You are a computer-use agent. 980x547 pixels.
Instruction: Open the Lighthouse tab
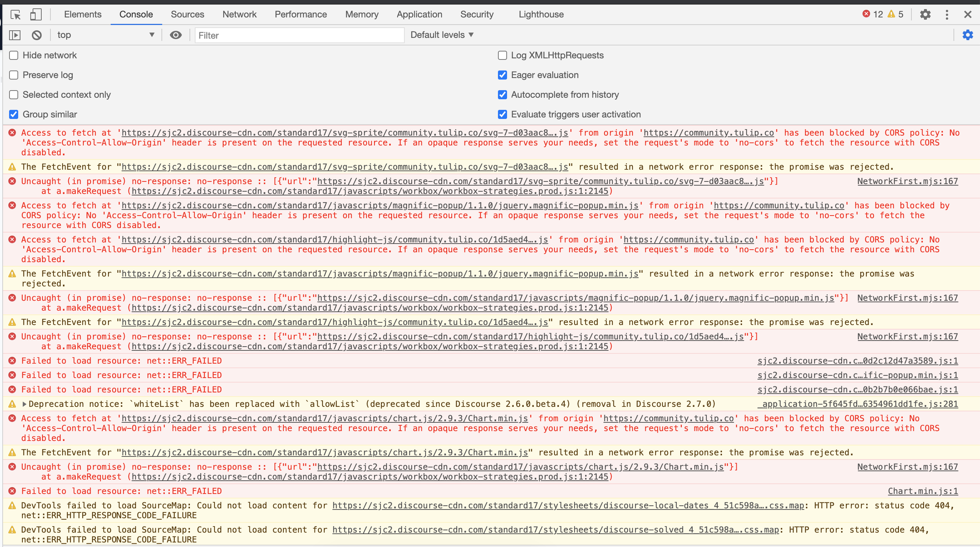pyautogui.click(x=541, y=14)
